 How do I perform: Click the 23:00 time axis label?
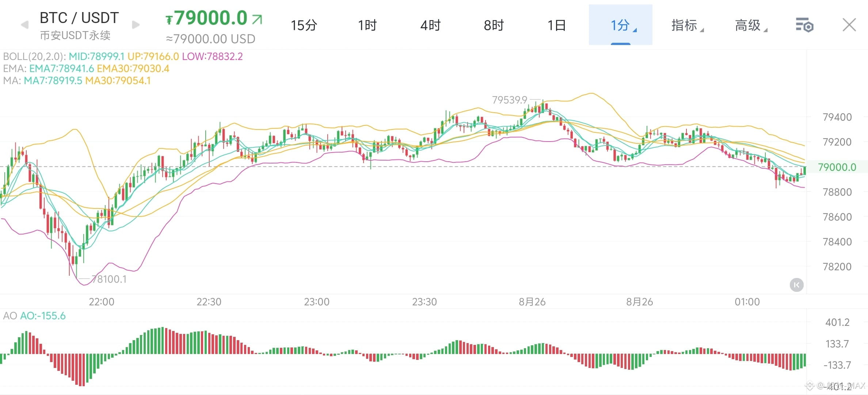coord(317,302)
